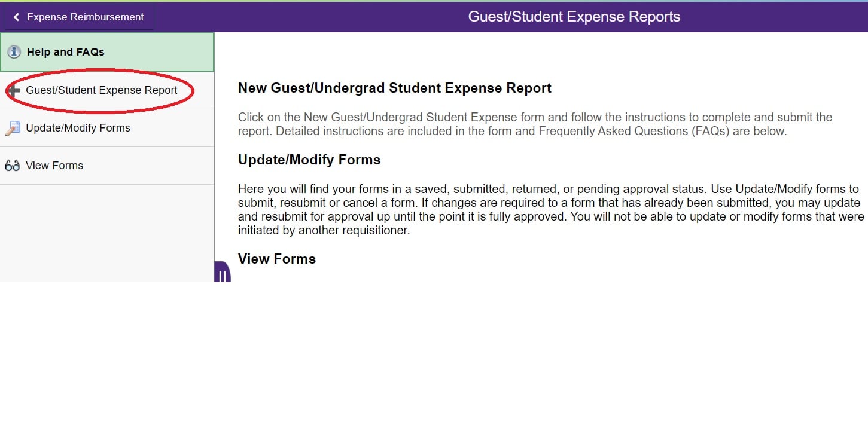
Task: Open the Help and FAQs menu item
Action: coord(66,52)
